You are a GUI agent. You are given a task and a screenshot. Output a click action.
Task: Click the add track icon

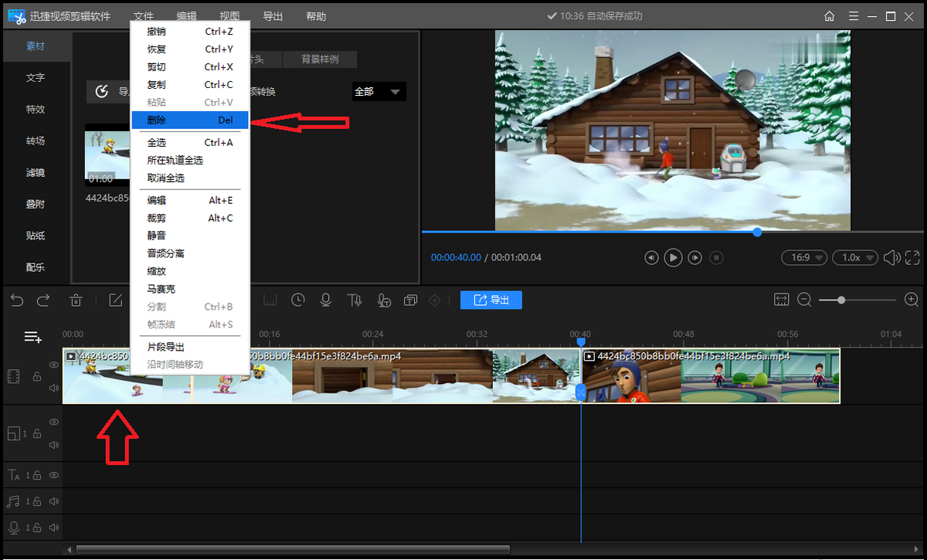[x=32, y=337]
